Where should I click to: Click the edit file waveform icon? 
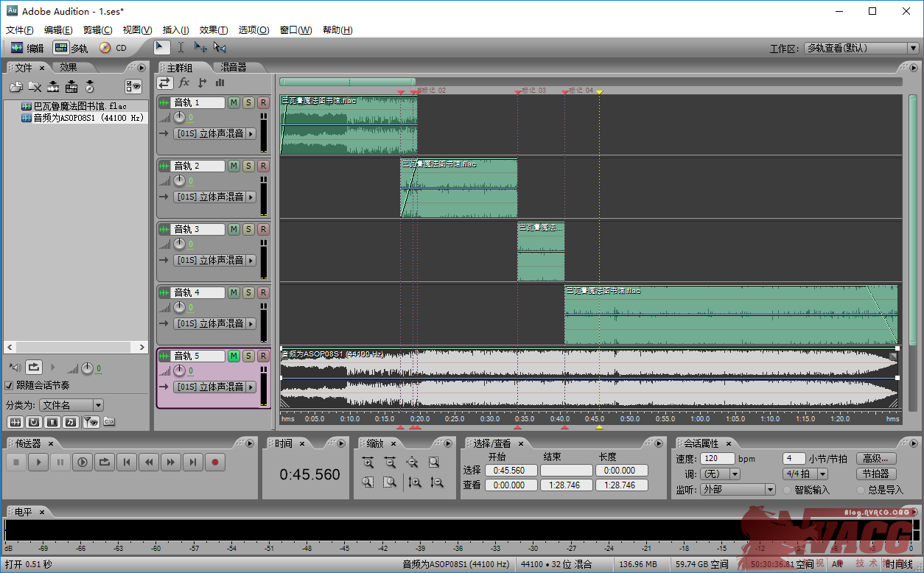(x=52, y=86)
